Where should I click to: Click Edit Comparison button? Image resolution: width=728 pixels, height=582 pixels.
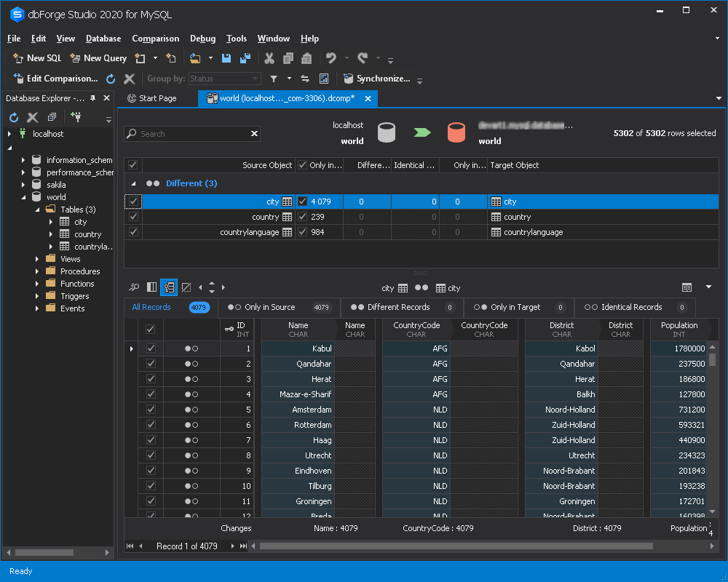click(55, 79)
